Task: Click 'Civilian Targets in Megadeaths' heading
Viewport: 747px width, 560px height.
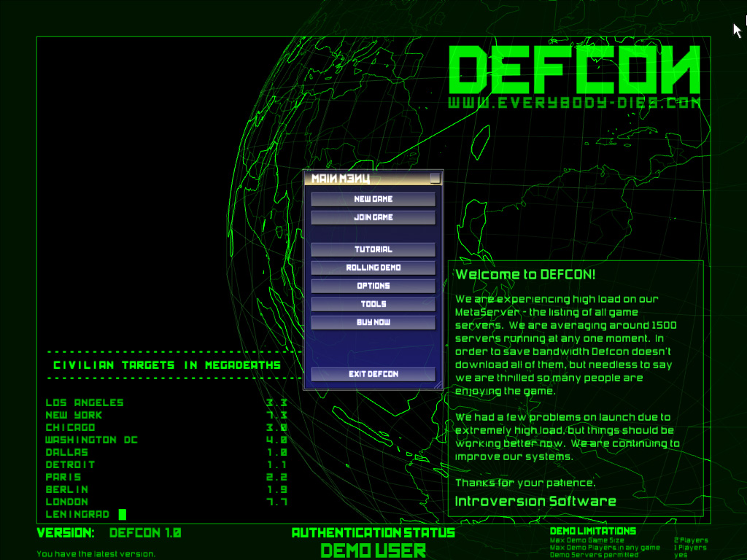Action: tap(167, 365)
